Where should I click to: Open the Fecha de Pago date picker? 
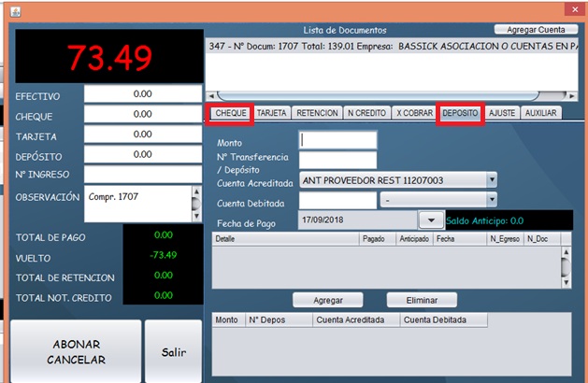pos(430,220)
